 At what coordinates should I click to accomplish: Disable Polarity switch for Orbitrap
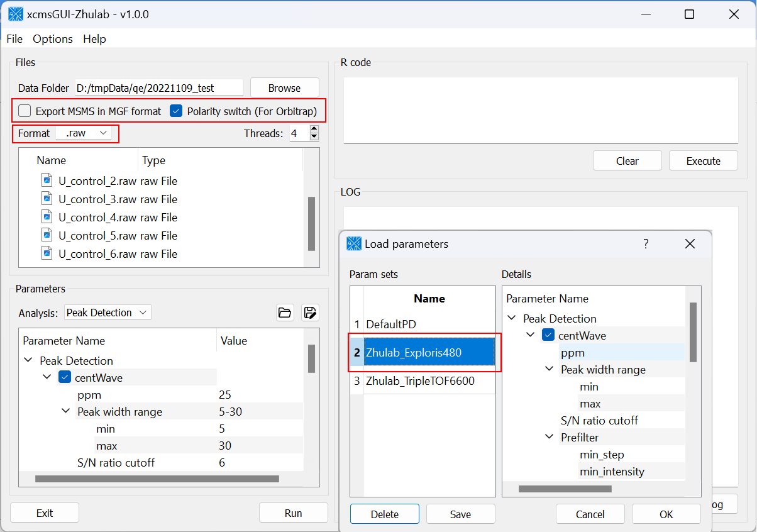coord(176,111)
